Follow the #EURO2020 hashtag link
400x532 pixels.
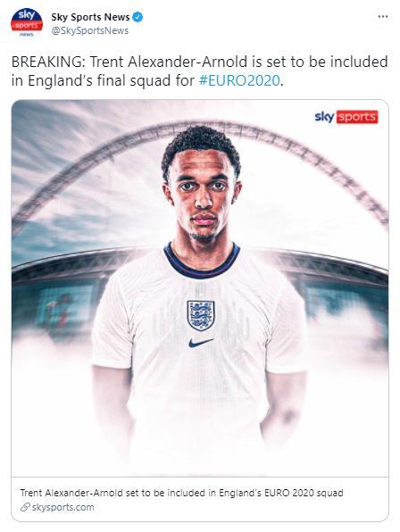point(239,80)
